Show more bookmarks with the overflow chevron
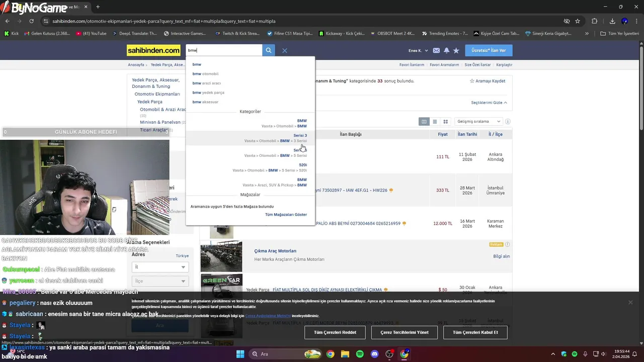Screen dimensions: 644x362 click(x=587, y=34)
